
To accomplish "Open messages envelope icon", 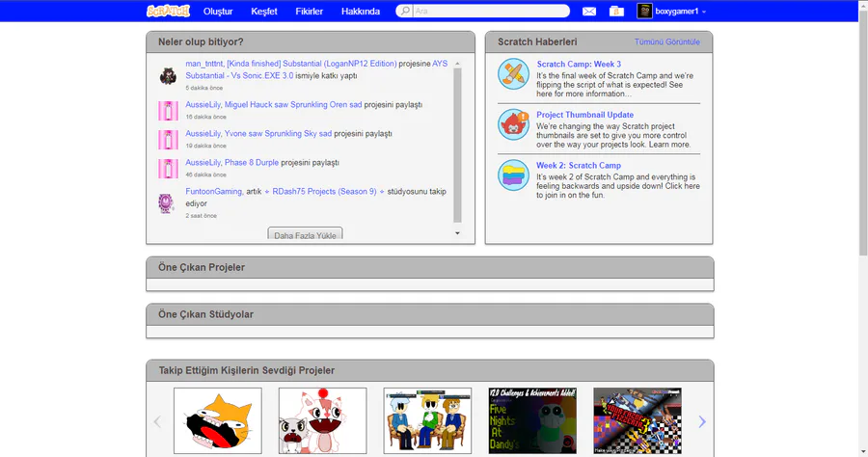I will coord(589,11).
